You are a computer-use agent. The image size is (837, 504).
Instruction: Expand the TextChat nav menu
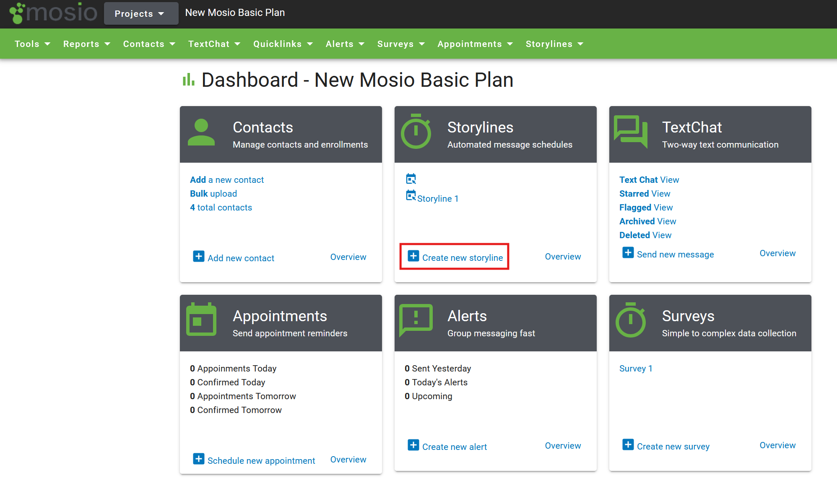214,44
